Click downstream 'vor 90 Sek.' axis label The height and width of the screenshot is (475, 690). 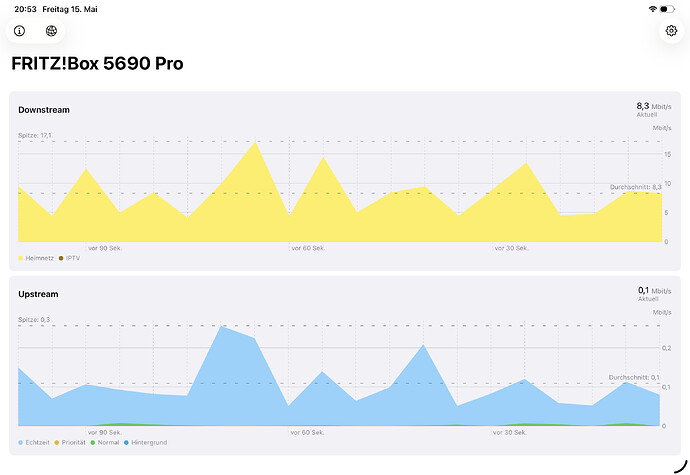pyautogui.click(x=105, y=248)
